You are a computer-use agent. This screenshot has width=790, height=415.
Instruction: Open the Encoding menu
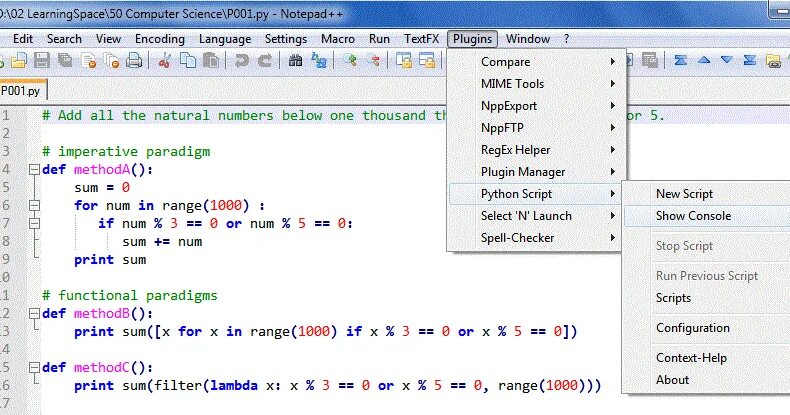pos(160,39)
